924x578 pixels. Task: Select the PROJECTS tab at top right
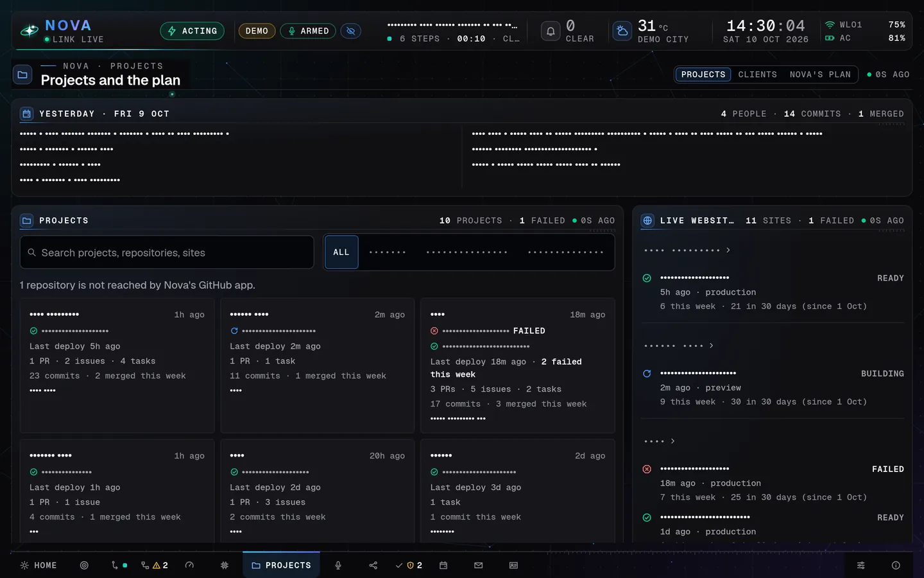point(703,74)
